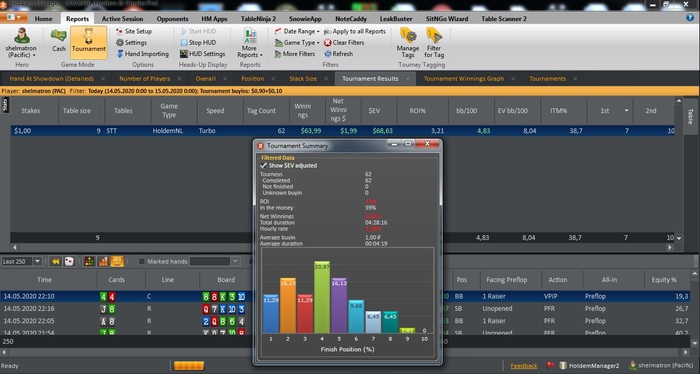Open Opponents ribbon tab
Image resolution: width=700 pixels, height=374 pixels.
tap(172, 19)
